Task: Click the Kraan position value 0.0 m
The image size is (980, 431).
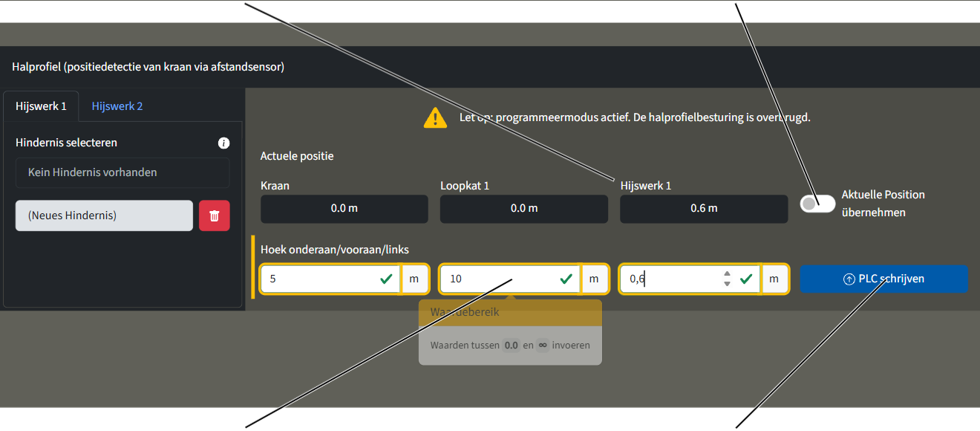Action: pos(344,209)
